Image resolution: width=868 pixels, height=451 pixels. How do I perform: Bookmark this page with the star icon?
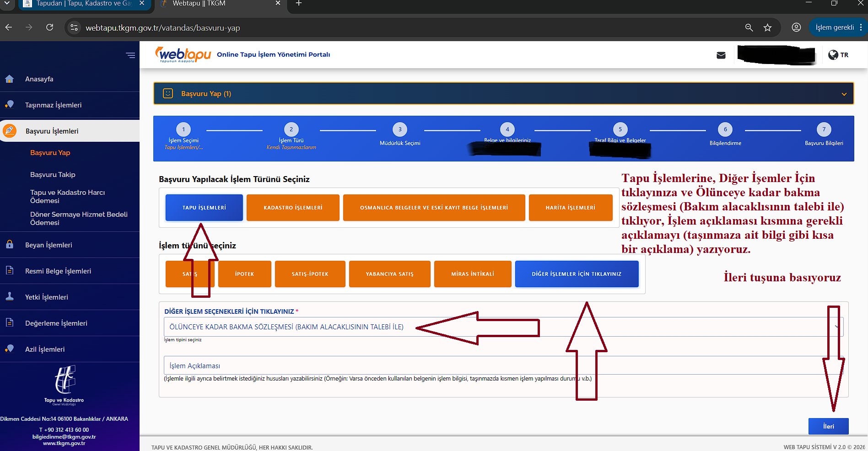pos(767,27)
